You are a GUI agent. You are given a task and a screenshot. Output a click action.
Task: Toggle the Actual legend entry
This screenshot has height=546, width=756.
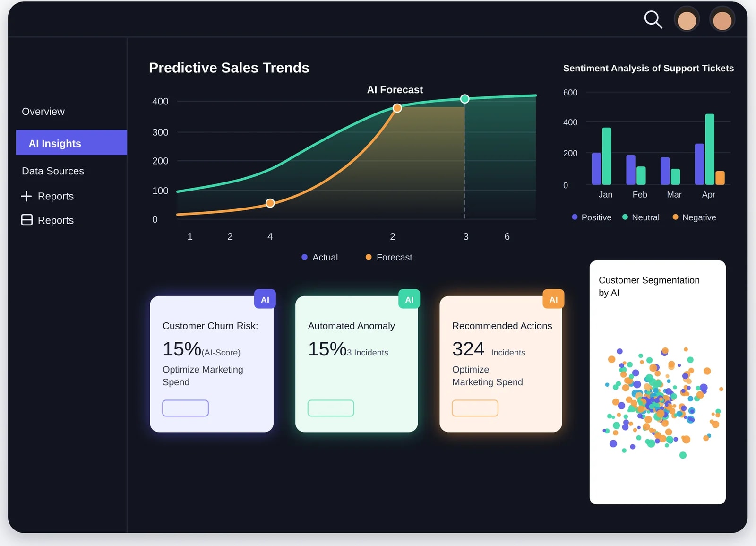point(320,257)
